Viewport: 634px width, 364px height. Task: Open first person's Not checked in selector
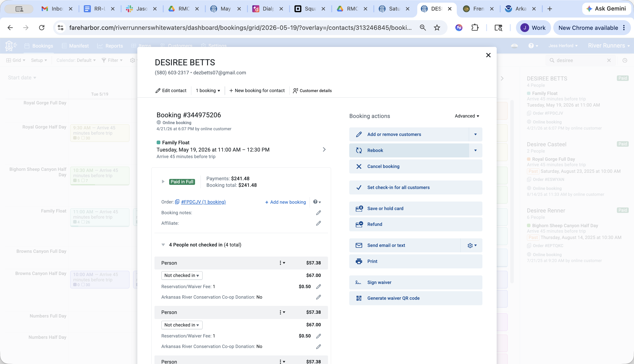tap(182, 275)
